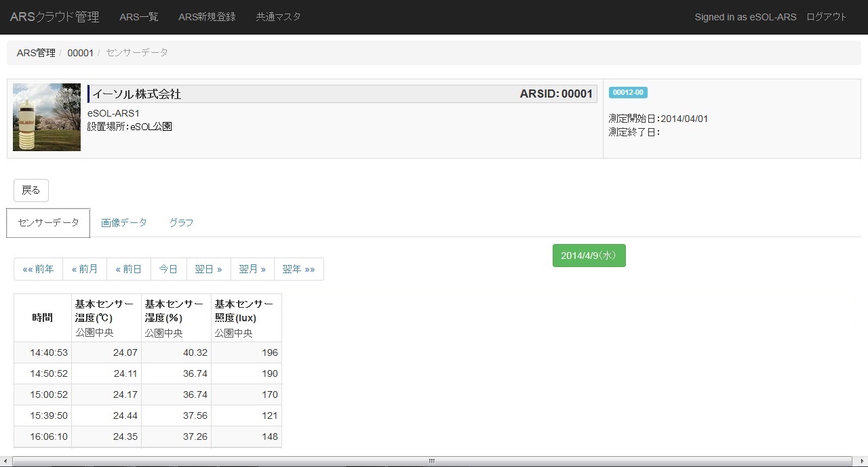
Task: Go to previous month with « 前月
Action: click(x=85, y=269)
